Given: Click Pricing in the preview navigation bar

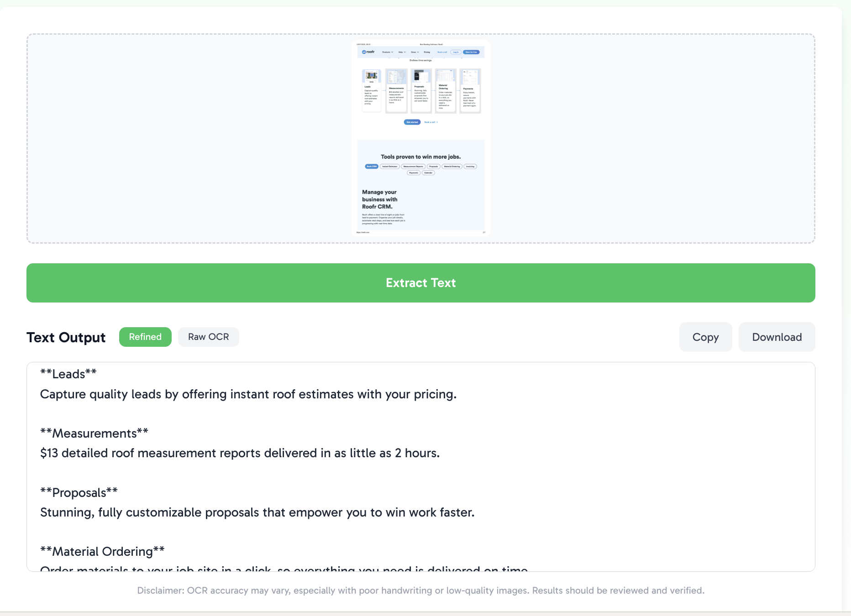Looking at the screenshot, I should pyautogui.click(x=427, y=52).
